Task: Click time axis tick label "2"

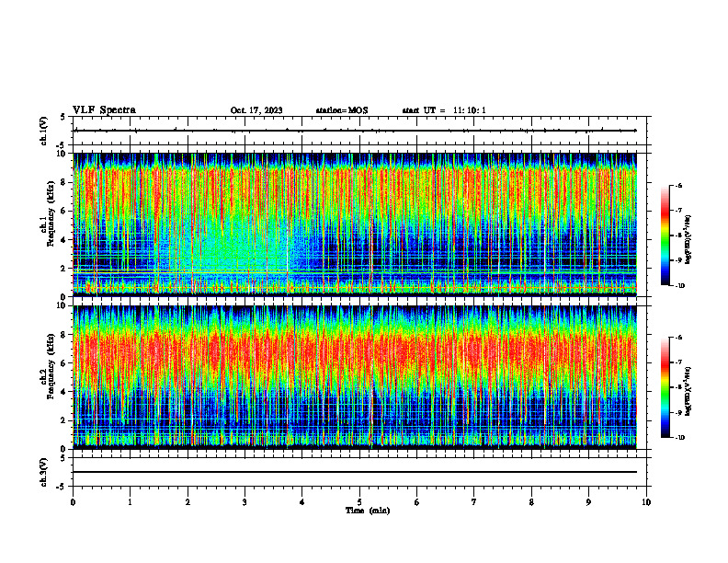Action: [188, 502]
